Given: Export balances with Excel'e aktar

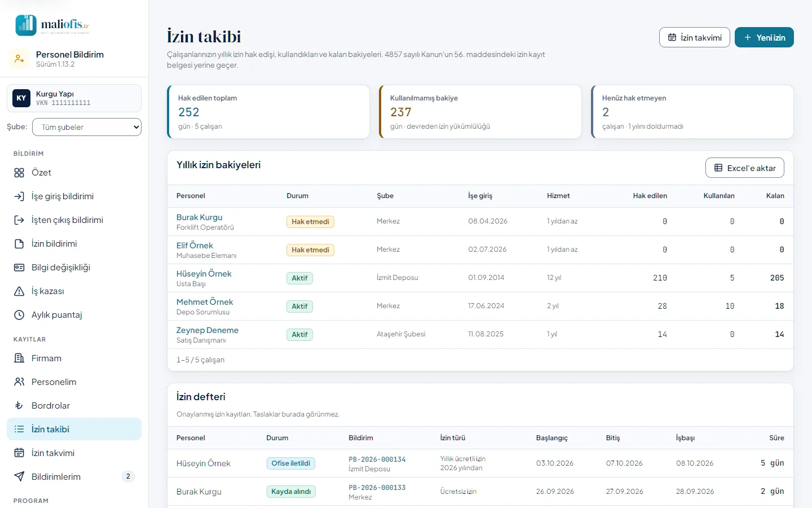Looking at the screenshot, I should [x=745, y=168].
